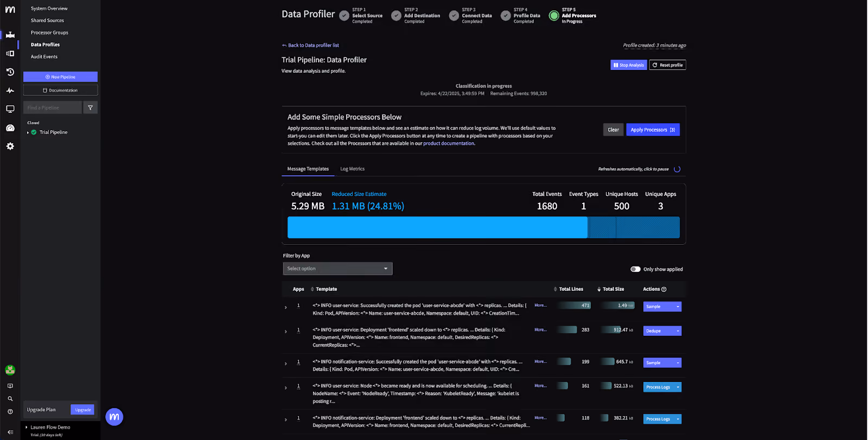Collapse the sidebar with the arrow icon

(x=10, y=432)
